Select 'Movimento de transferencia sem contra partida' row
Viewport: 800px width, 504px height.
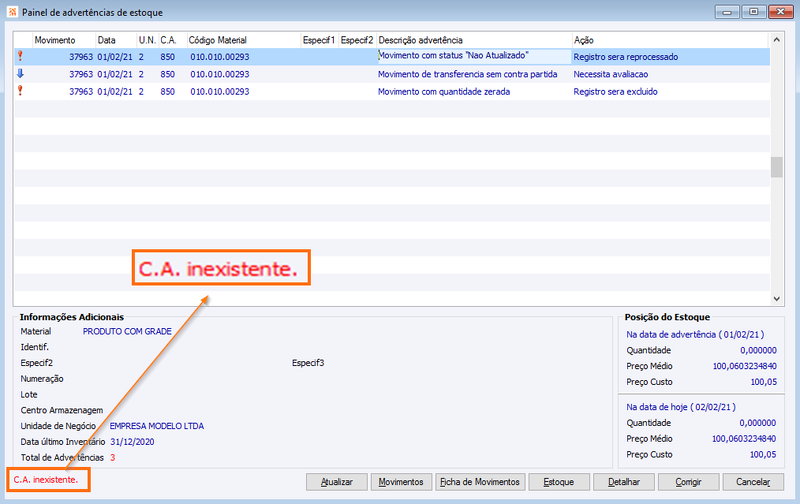tap(392, 74)
